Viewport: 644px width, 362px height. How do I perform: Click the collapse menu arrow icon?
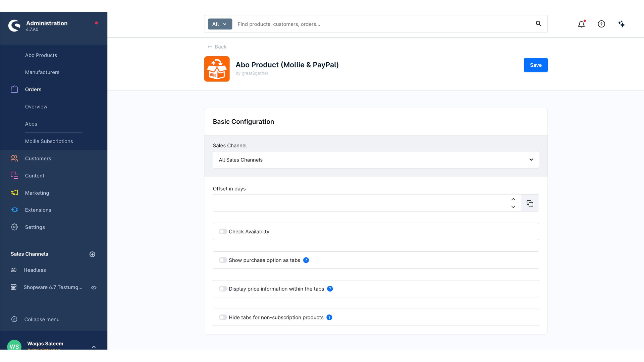coord(14,319)
